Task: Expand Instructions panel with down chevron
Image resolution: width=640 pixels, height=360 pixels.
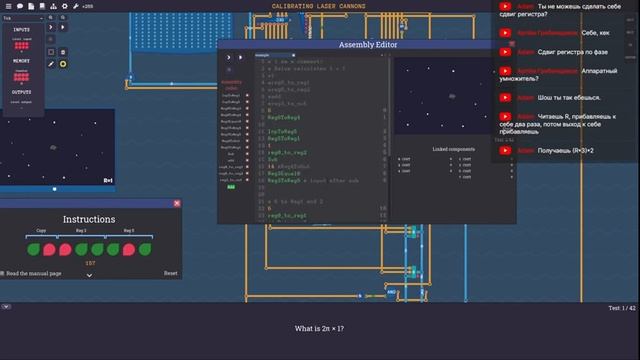Action: coord(89,276)
